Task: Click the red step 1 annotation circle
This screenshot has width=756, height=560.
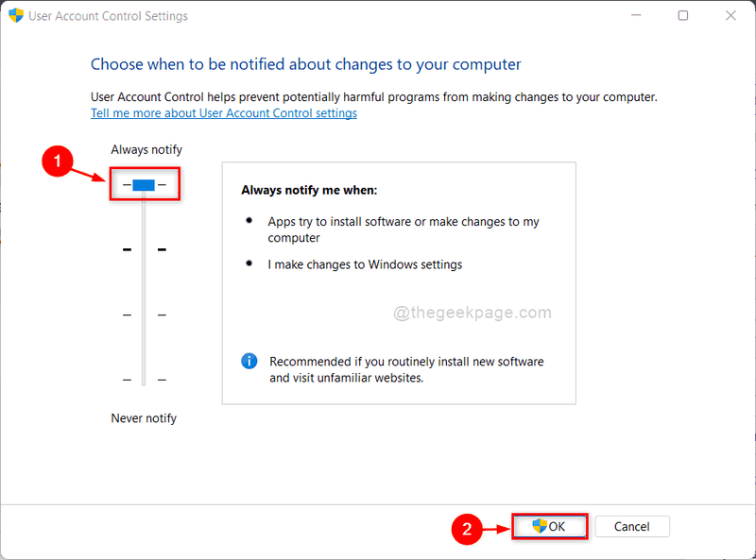Action: (x=58, y=161)
